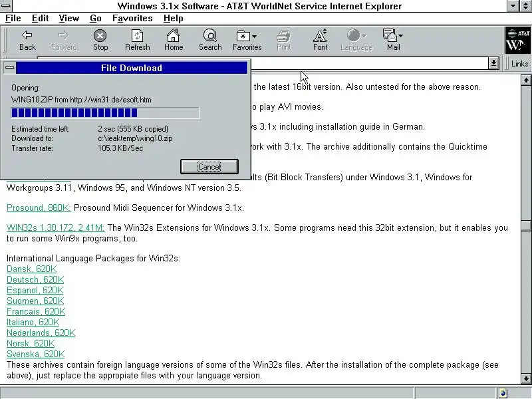532x399 pixels.
Task: Follow the Prosound, 860K link
Action: [39, 207]
